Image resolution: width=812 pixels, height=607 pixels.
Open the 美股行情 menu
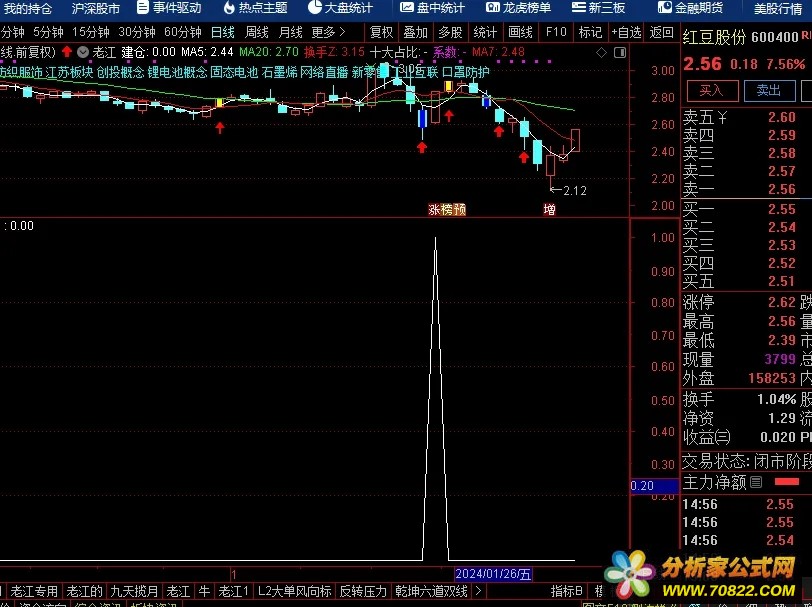click(778, 8)
